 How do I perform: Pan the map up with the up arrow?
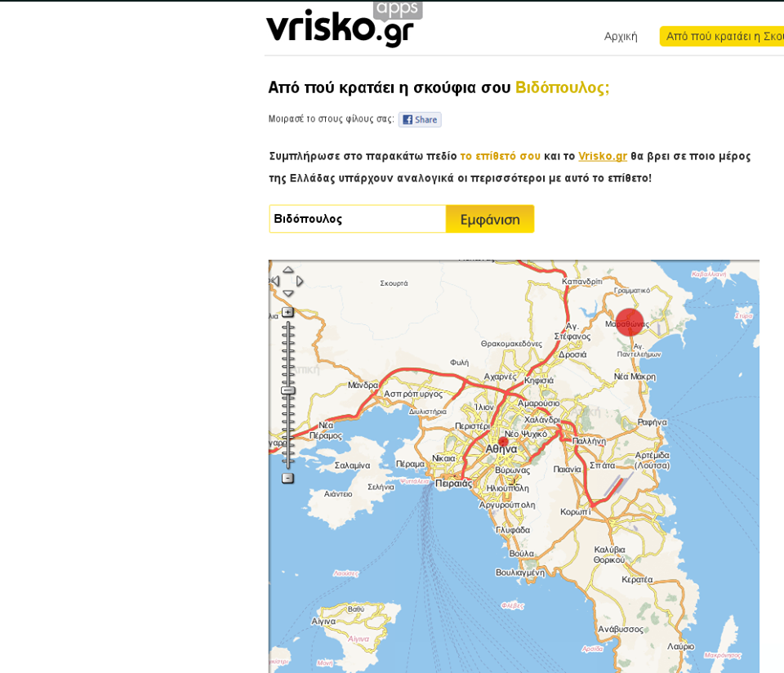click(288, 270)
